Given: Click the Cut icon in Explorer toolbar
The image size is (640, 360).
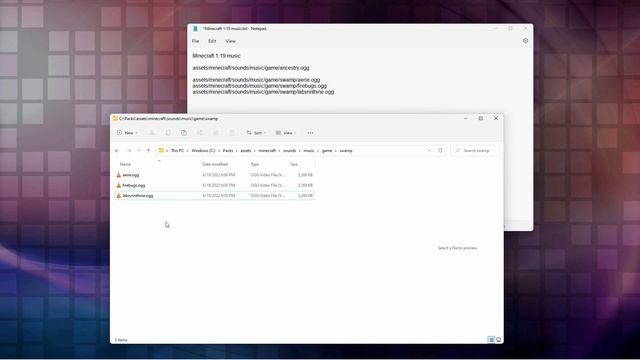Looking at the screenshot, I should (x=152, y=133).
